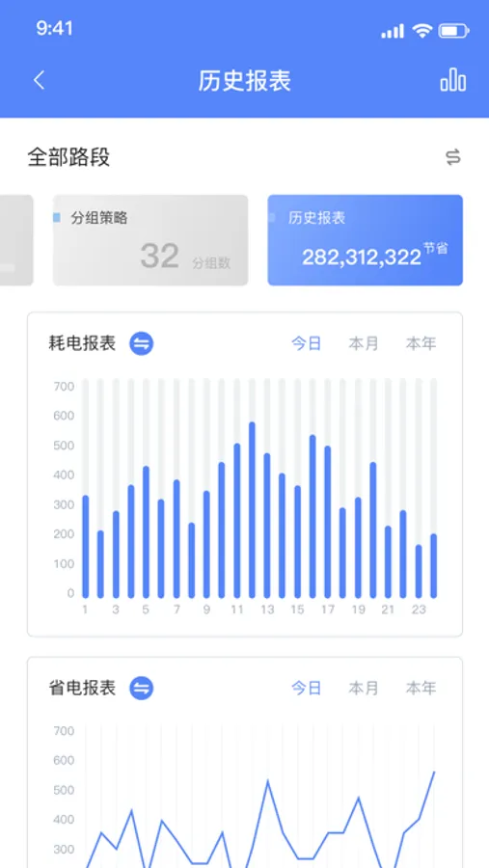Viewport: 489px width, 868px height.
Task: Tap the line chart peak near hour 13
Action: [x=268, y=780]
